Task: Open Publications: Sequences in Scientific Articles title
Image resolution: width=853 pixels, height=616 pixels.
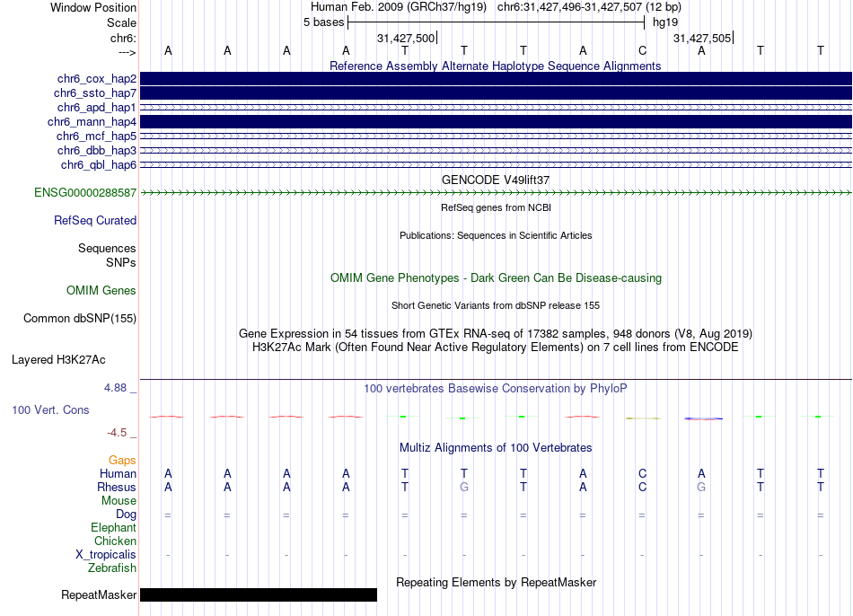Action: [x=496, y=235]
